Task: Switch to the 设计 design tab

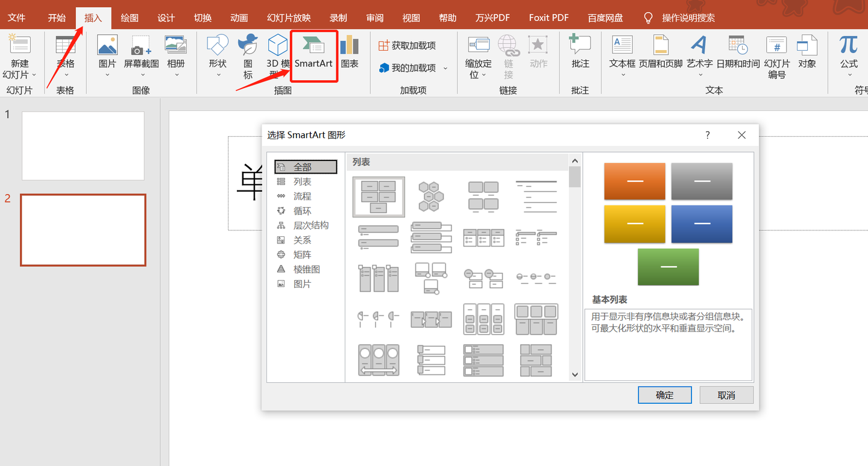Action: (x=166, y=17)
